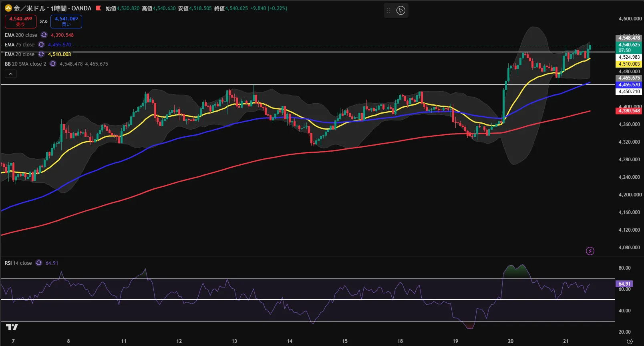644x346 pixels.
Task: Click the blue axis label 4,455.570
Action: [x=629, y=85]
